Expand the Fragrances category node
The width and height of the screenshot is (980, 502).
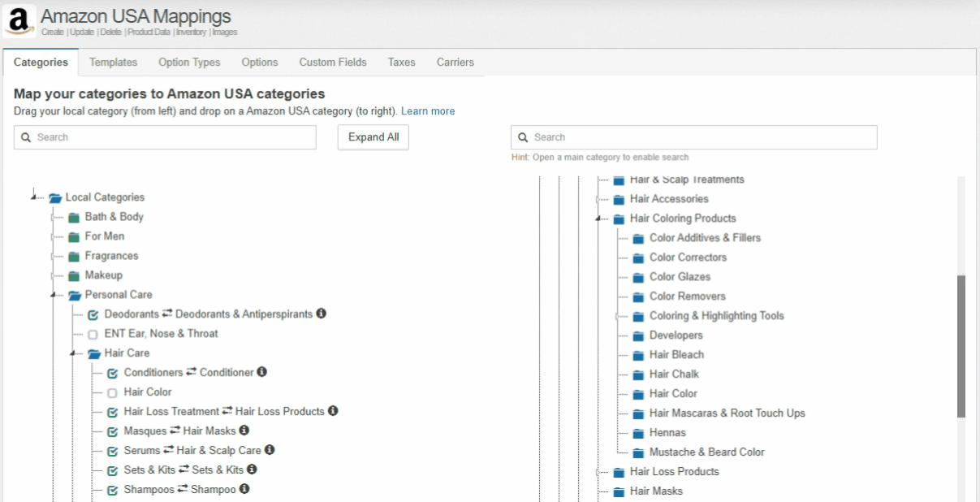coord(53,256)
